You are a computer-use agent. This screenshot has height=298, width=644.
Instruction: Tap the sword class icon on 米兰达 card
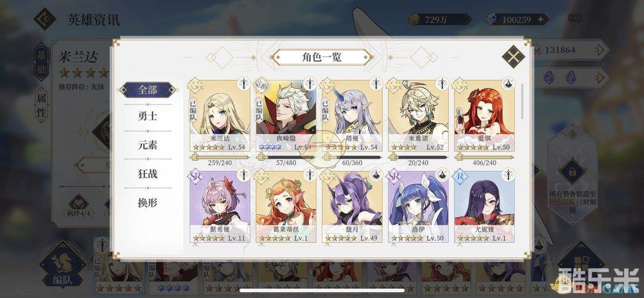[244, 84]
